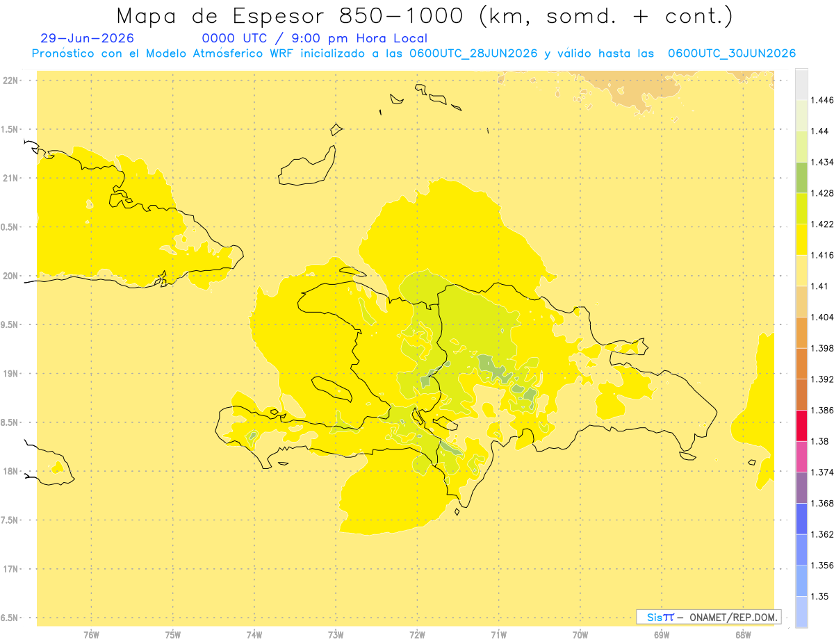Click the legend value 1.368
The width and height of the screenshot is (834, 644).
(x=821, y=503)
